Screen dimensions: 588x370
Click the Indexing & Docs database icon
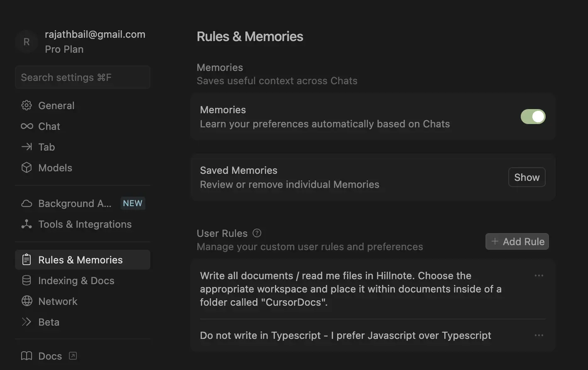click(x=27, y=280)
